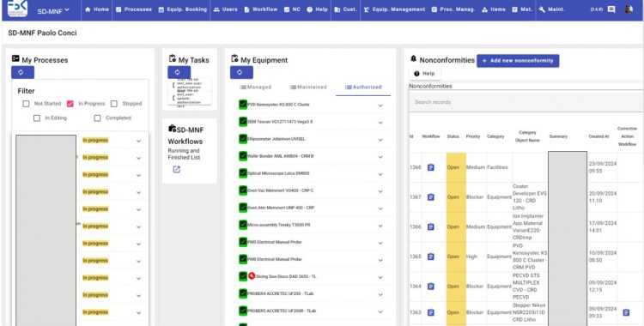Enable the Completed filter checkbox

(x=97, y=118)
